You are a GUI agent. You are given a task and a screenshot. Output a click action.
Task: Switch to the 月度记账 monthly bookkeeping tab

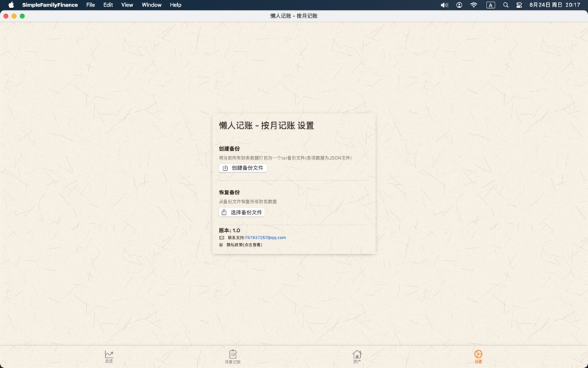pyautogui.click(x=232, y=356)
